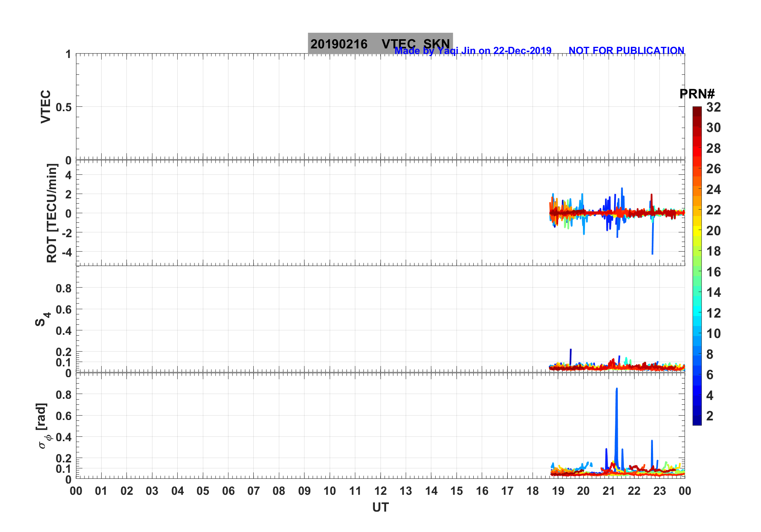This screenshot has height=532, width=761.
Task: Click the "15" hour tick on UT axis
Action: 457,491
